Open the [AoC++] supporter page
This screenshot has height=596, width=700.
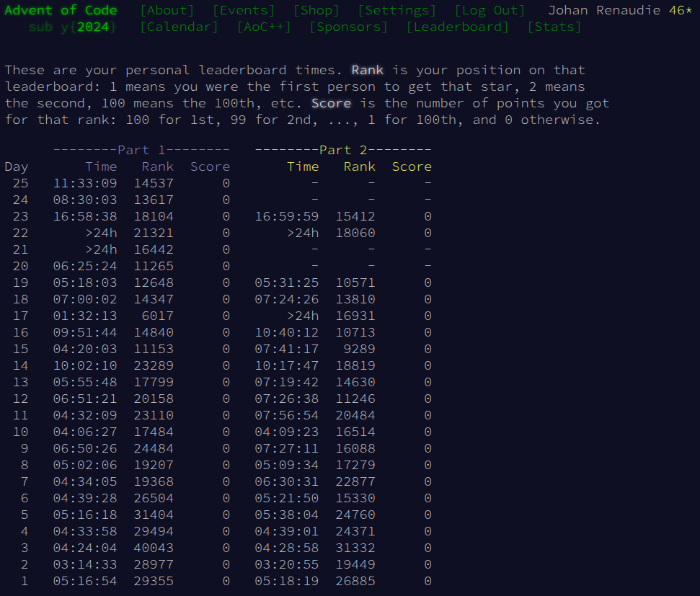264,27
